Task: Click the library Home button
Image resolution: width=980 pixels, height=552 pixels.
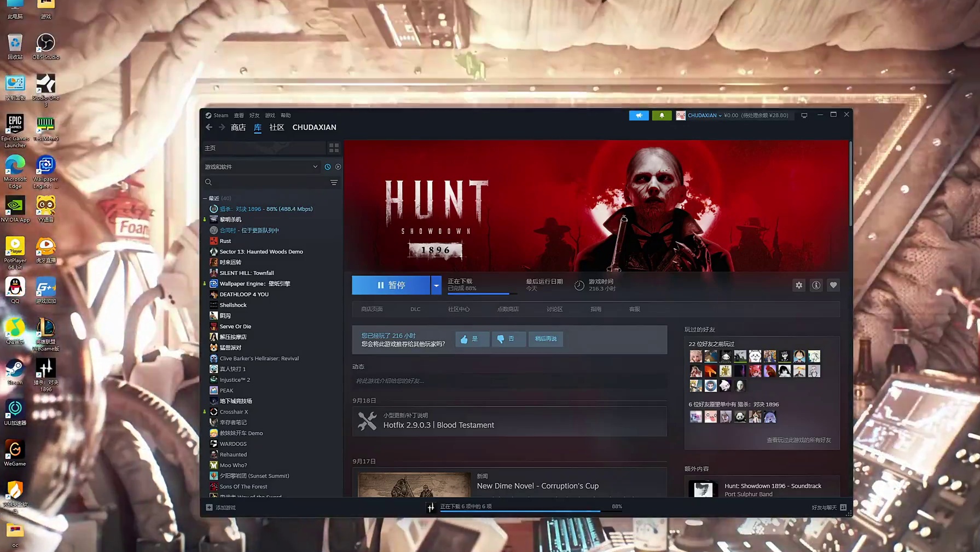Action: [x=264, y=148]
